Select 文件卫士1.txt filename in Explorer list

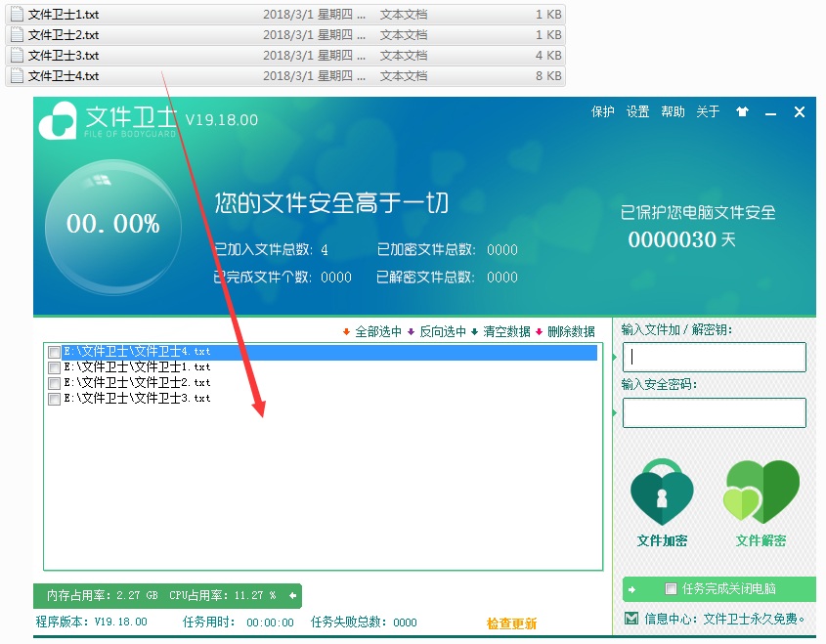point(64,15)
